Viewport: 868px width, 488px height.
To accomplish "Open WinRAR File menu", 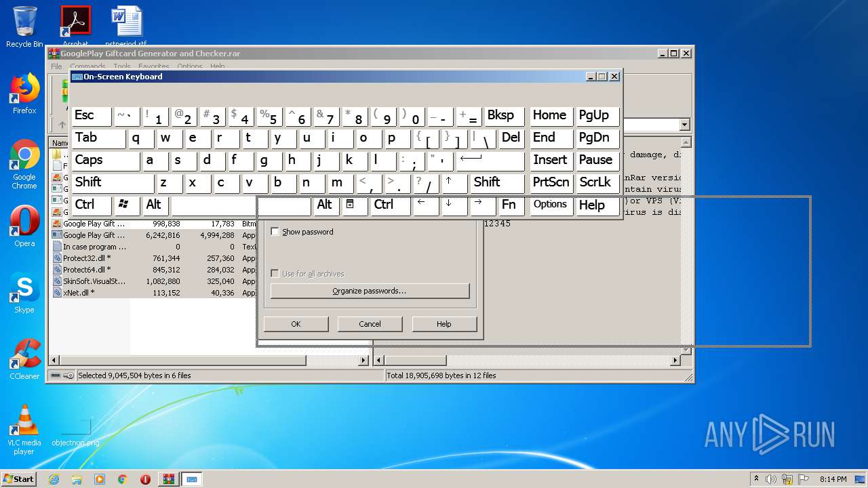I will click(x=56, y=66).
